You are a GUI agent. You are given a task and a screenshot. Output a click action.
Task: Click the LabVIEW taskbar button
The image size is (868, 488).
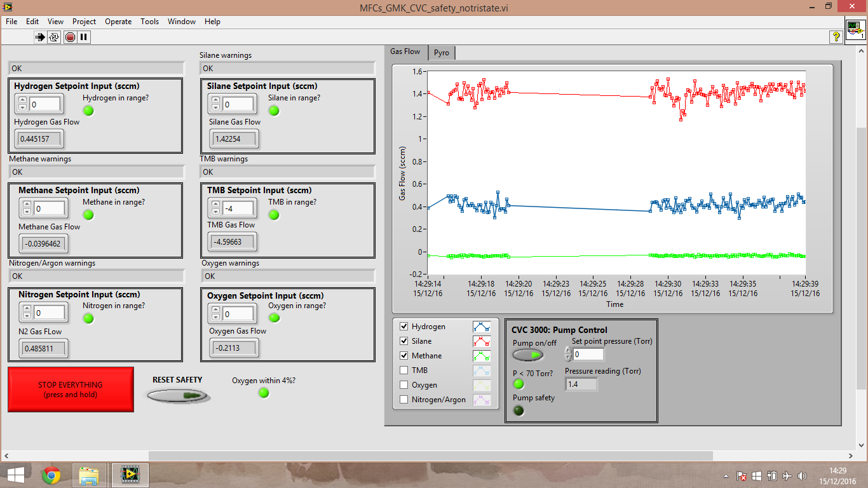[130, 475]
